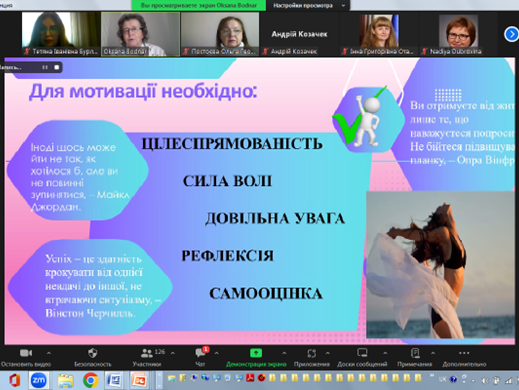Click slide text 'ДОВІЛЬНА УВАГА'
This screenshot has width=519, height=390.
click(x=275, y=219)
